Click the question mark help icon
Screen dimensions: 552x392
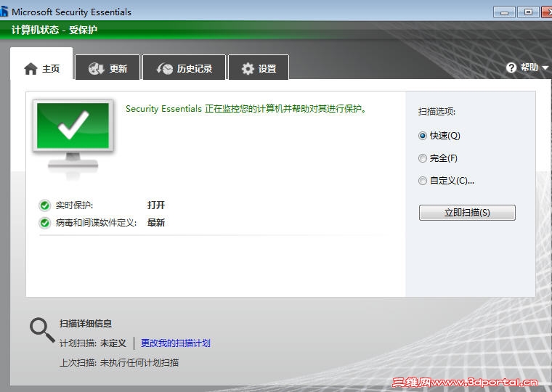click(x=511, y=68)
